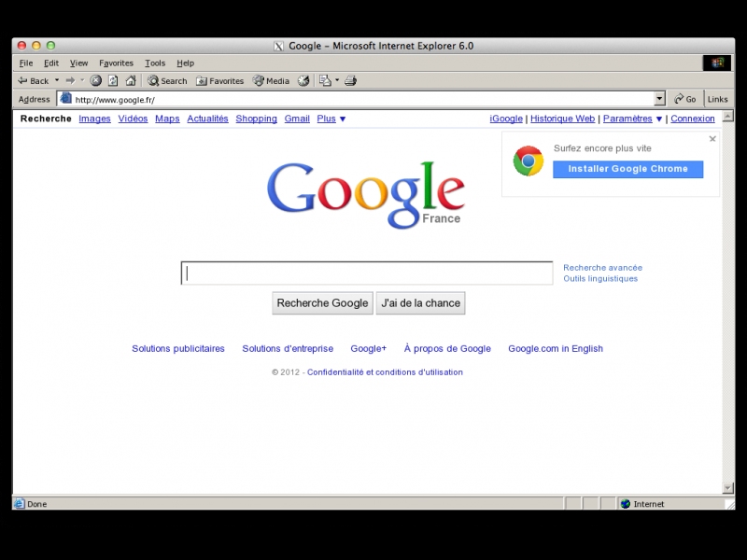
Task: Open the Maps link
Action: coord(167,119)
